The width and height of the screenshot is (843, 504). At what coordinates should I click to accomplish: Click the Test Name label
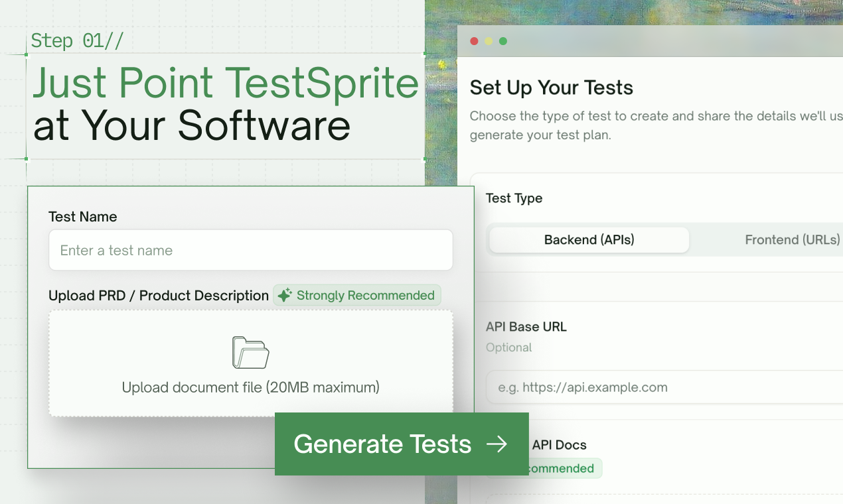[83, 217]
